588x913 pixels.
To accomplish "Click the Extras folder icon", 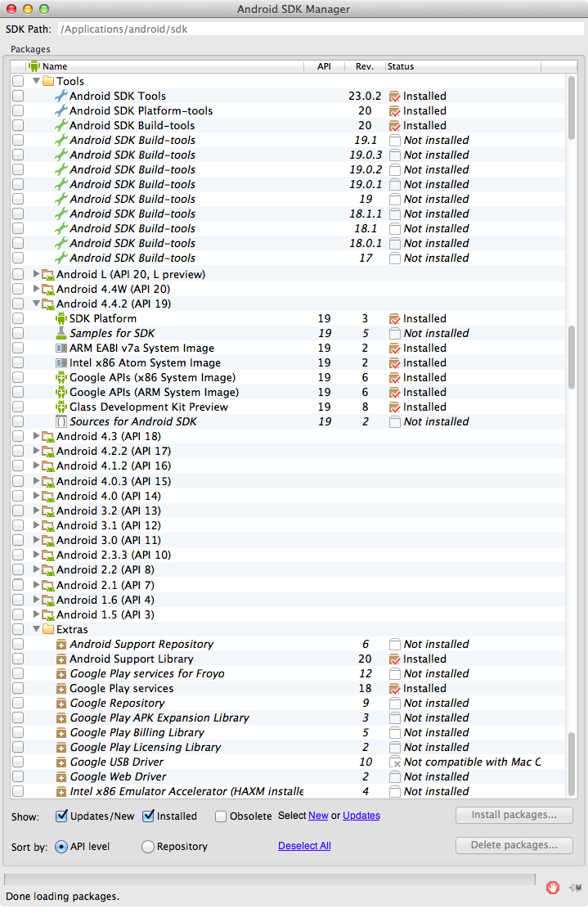I will (48, 629).
